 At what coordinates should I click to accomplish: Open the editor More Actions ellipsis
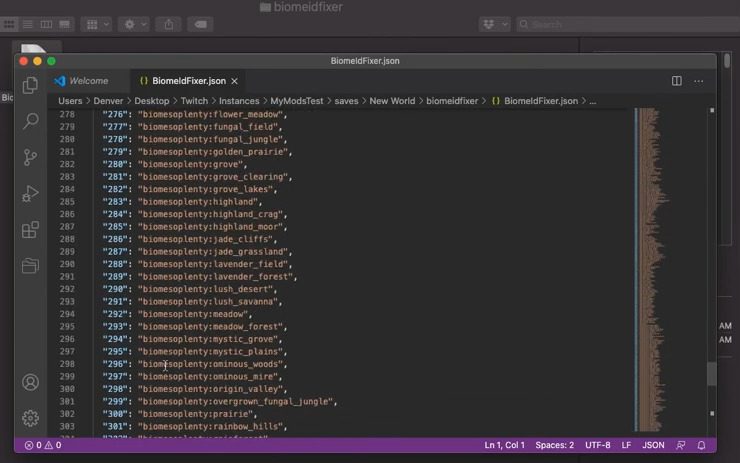click(x=698, y=81)
